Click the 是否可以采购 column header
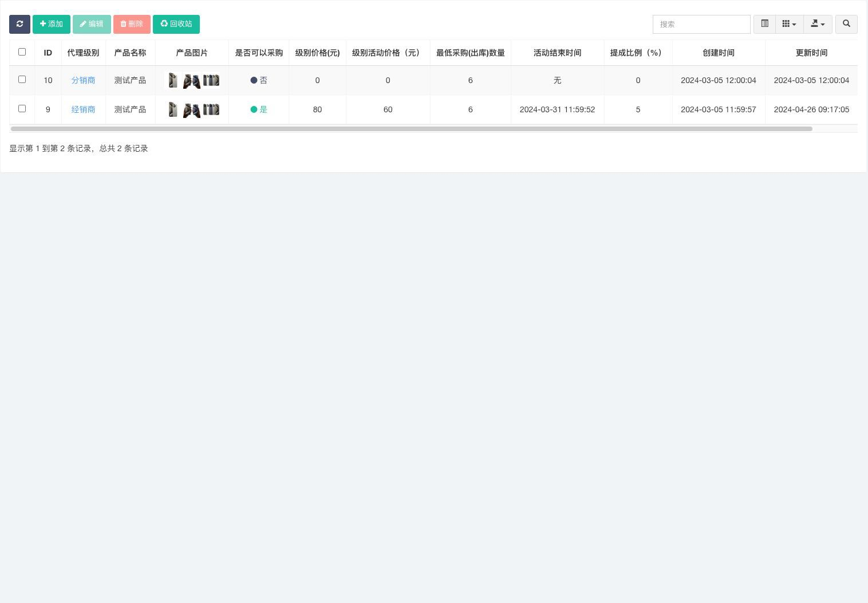Image resolution: width=868 pixels, height=603 pixels. (259, 53)
